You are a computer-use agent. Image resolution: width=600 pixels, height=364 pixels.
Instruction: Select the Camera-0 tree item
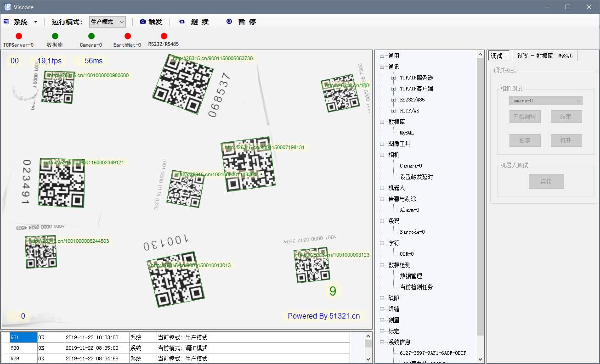(x=411, y=166)
